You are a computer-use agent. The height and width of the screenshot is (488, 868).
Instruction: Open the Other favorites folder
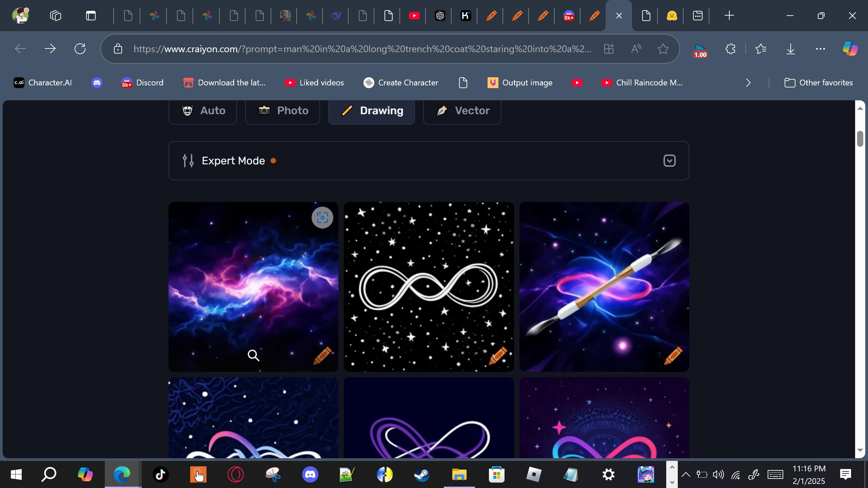tap(818, 83)
